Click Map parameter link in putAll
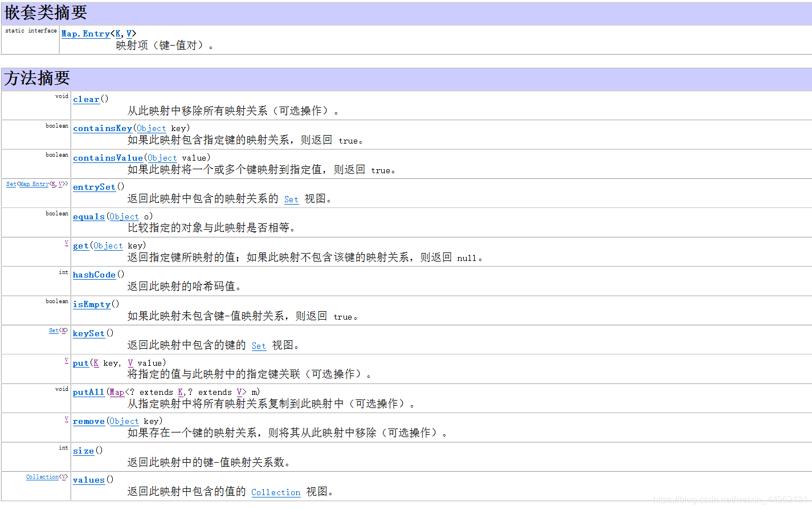 [x=117, y=392]
